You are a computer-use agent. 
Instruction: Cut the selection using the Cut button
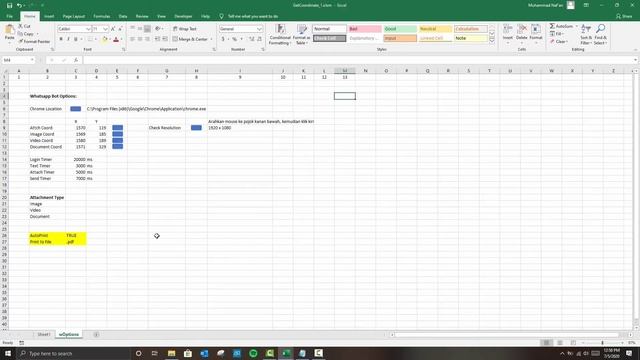24,26
